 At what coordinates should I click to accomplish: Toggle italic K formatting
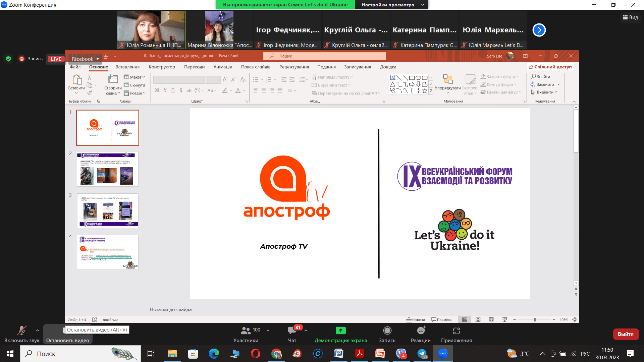coord(165,90)
